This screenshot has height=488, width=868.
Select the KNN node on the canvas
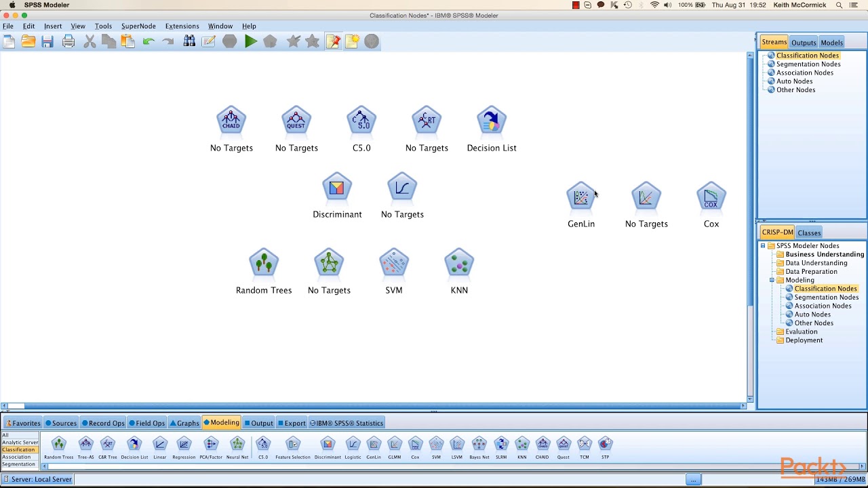click(x=459, y=263)
